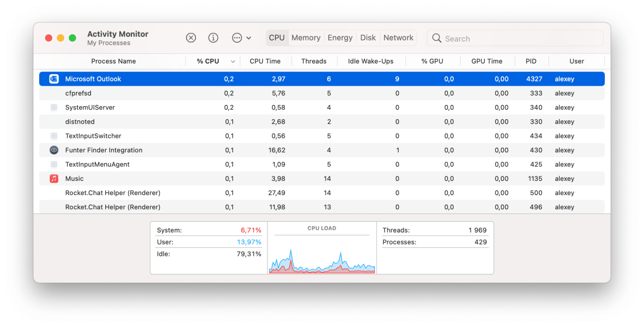This screenshot has height=327, width=644.
Task: Zoom the window with green button
Action: pyautogui.click(x=72, y=38)
